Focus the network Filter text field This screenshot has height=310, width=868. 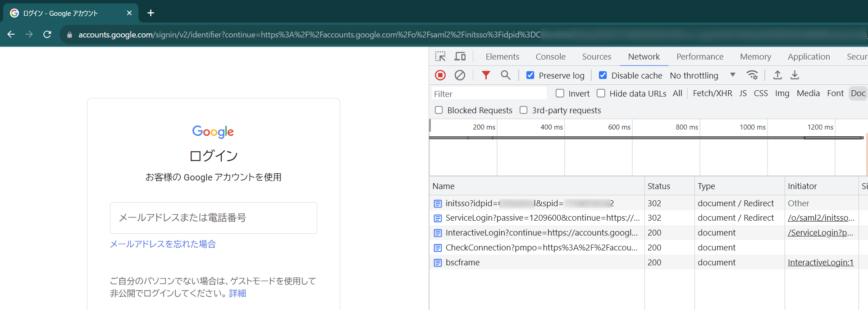[489, 93]
